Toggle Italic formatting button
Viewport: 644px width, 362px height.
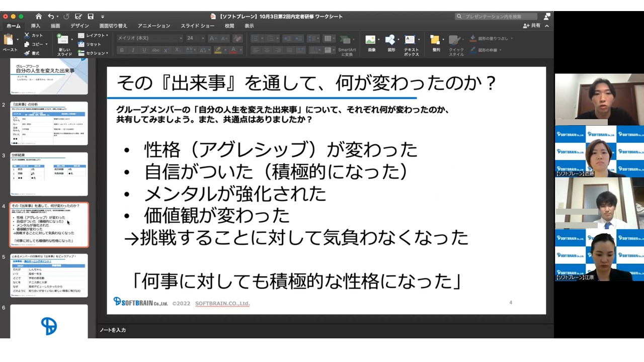coord(133,50)
